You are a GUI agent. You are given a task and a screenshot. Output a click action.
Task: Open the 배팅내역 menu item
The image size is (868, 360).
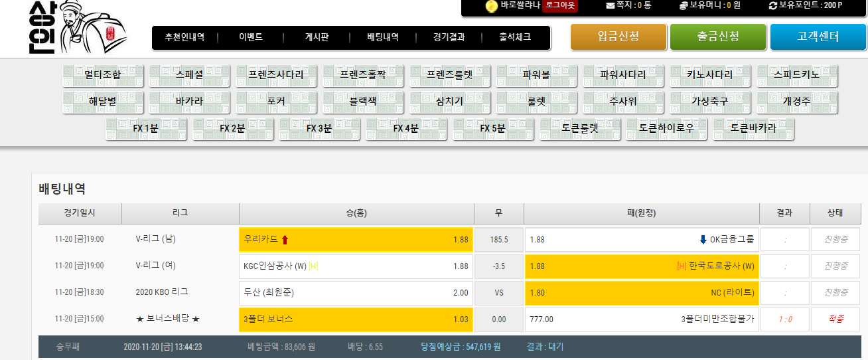tap(383, 38)
